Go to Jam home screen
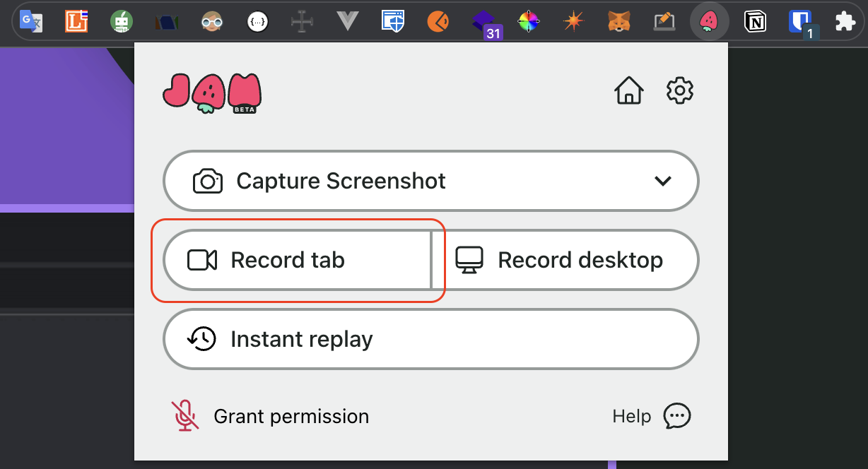Screen dimensions: 868x469 [629, 90]
